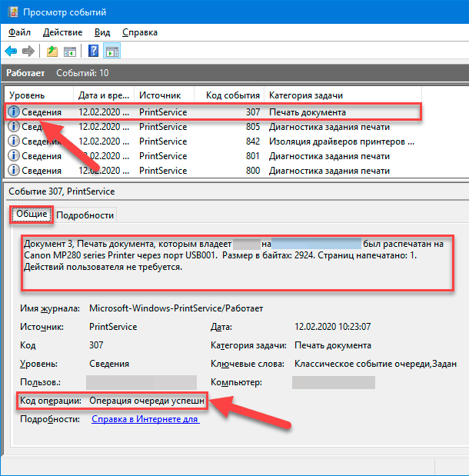Image resolution: width=469 pixels, height=476 pixels.
Task: Click the Дата value 12.02.2020 10:23:07
Action: (332, 327)
